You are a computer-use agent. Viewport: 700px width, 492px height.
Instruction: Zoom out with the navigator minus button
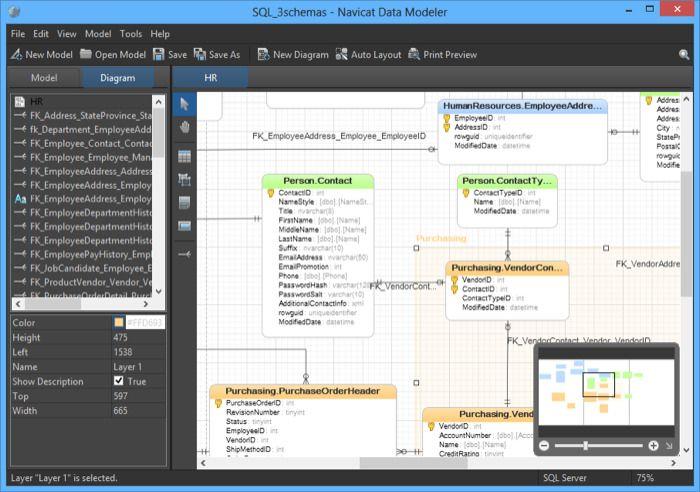click(544, 446)
